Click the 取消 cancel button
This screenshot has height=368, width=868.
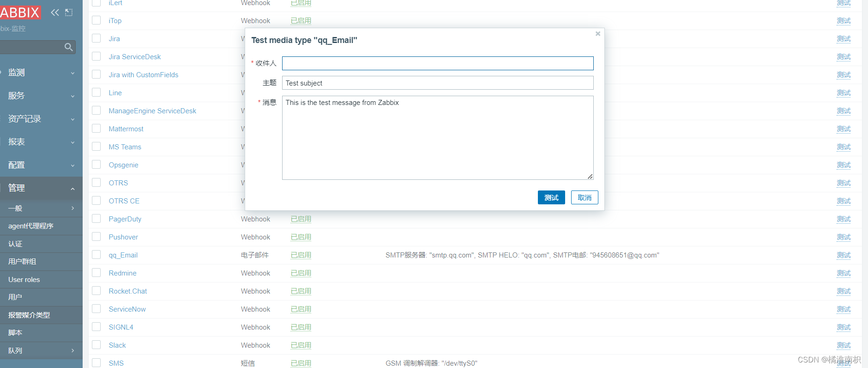(585, 197)
